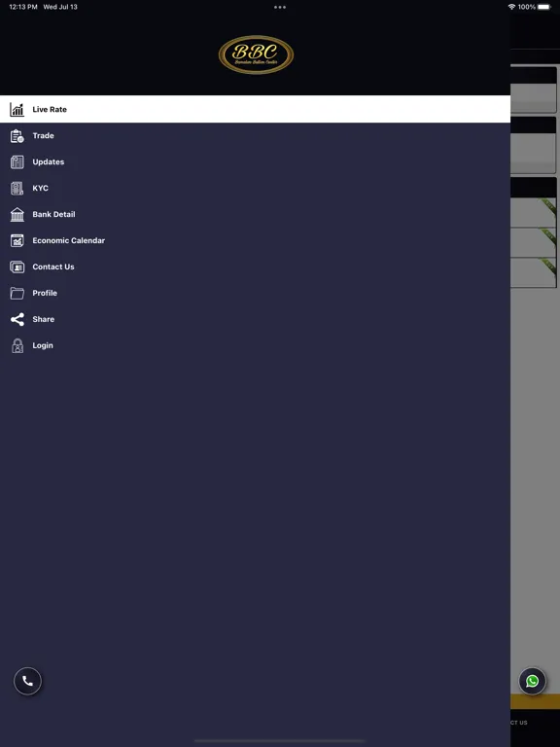Image resolution: width=560 pixels, height=747 pixels.
Task: Open the Profile menu label
Action: pos(45,293)
